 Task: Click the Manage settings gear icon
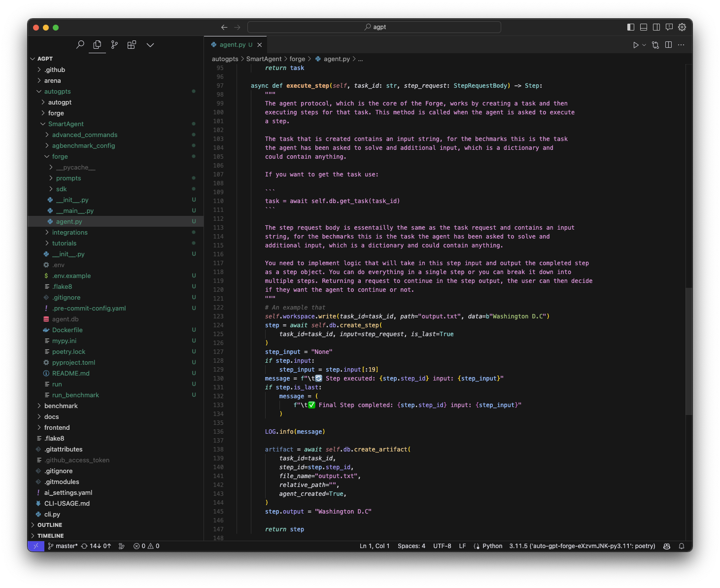pyautogui.click(x=682, y=27)
